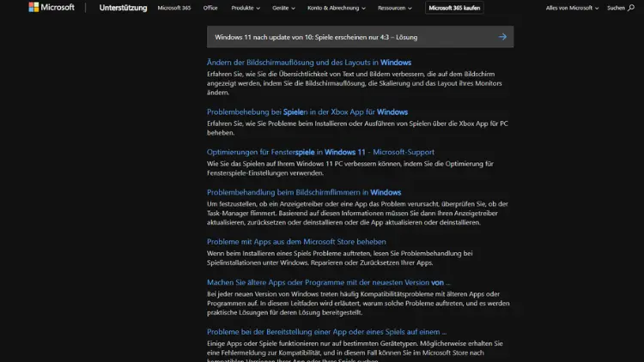
Task: Click text starting 'Bei jeder neuen Version von Windows'
Action: click(x=358, y=304)
